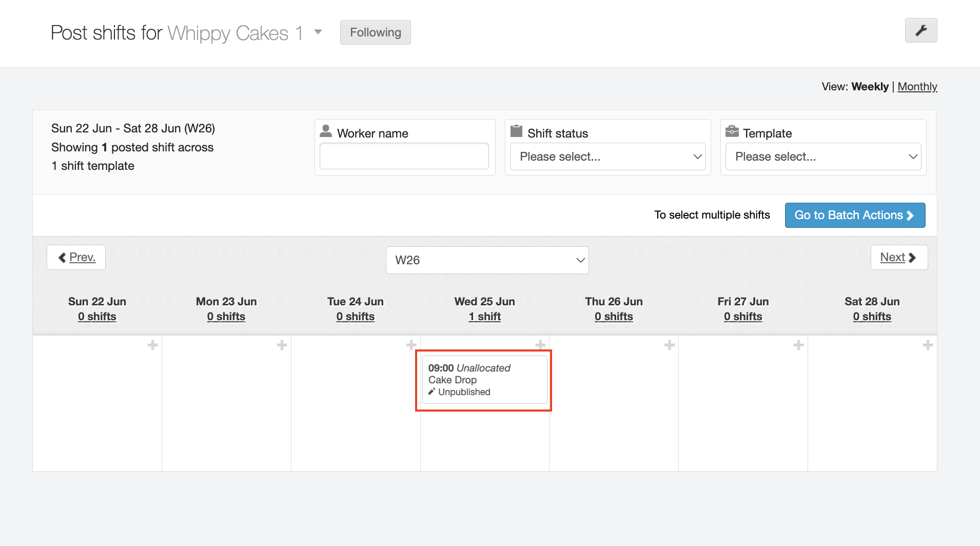The width and height of the screenshot is (980, 546).
Task: Add a shift on Mon 23 Jun
Action: [x=282, y=345]
